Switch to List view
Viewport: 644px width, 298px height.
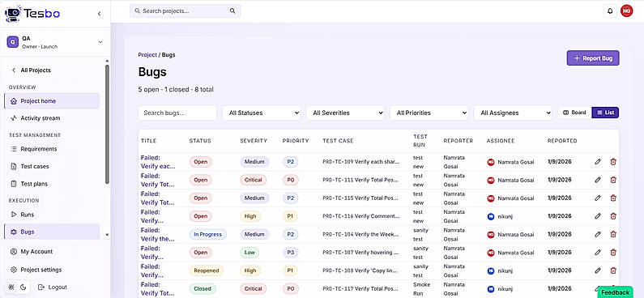tap(605, 113)
